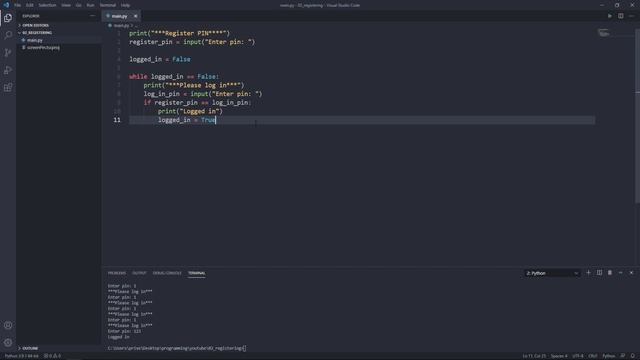Click 'Logged in' output in terminal

[118, 337]
